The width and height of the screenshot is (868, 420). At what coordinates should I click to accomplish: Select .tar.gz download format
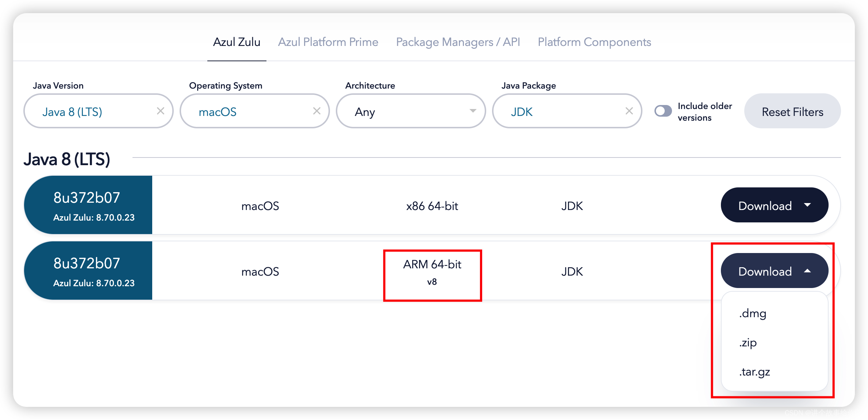click(x=753, y=372)
